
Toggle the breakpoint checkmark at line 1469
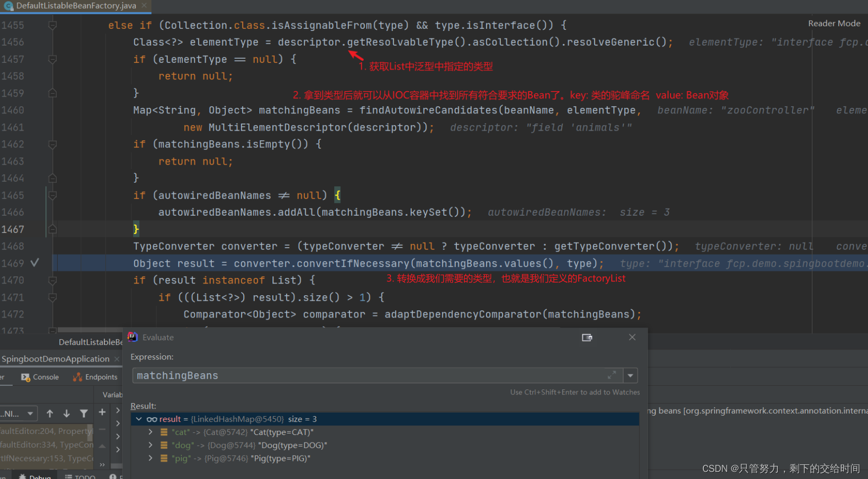coord(34,263)
